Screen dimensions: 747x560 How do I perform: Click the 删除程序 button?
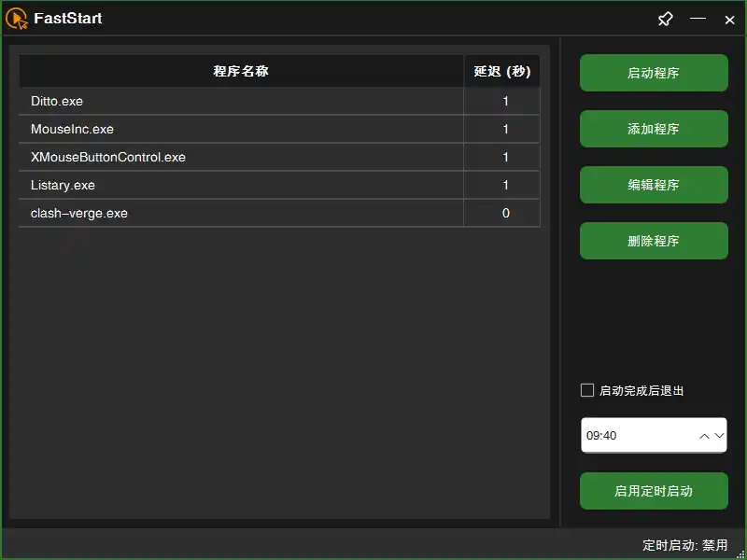click(x=654, y=241)
